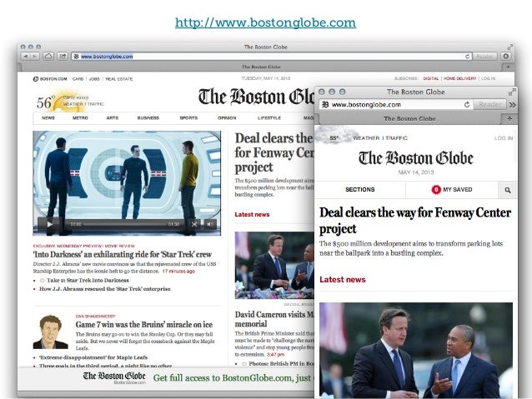This screenshot has height=399, width=532.
Task: Click Latest news heading in the large window
Action: tap(252, 214)
